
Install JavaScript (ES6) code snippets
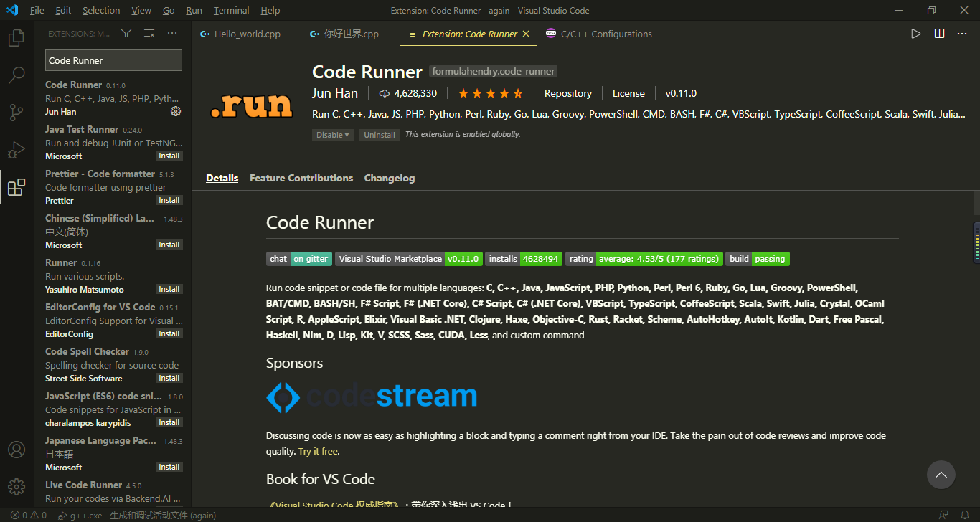click(169, 422)
